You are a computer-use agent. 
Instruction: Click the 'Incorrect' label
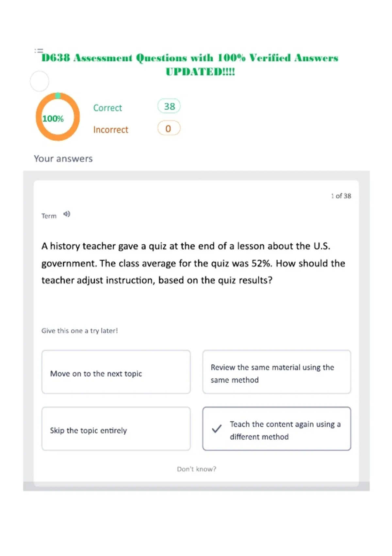click(111, 130)
